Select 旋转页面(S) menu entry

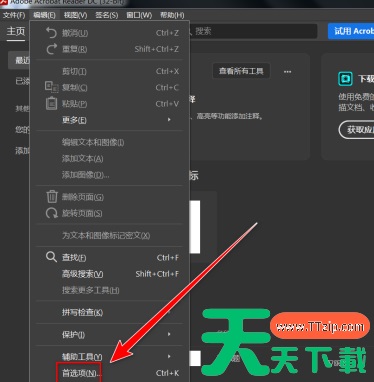coord(109,213)
